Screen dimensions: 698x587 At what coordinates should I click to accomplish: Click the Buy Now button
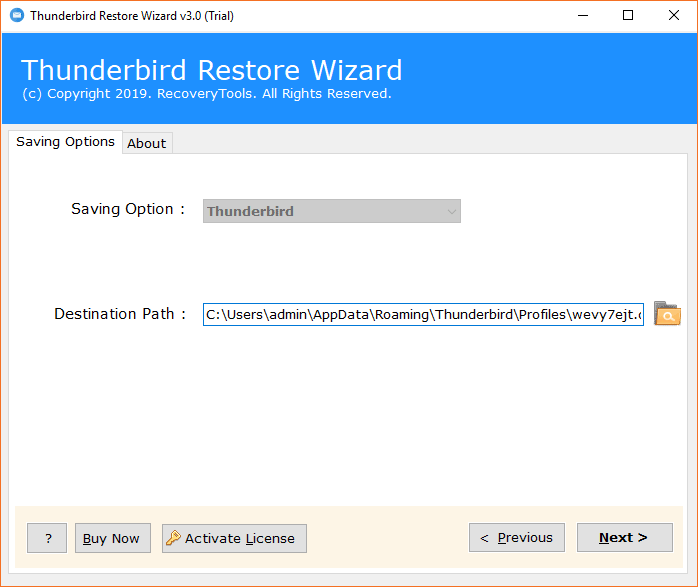click(113, 538)
